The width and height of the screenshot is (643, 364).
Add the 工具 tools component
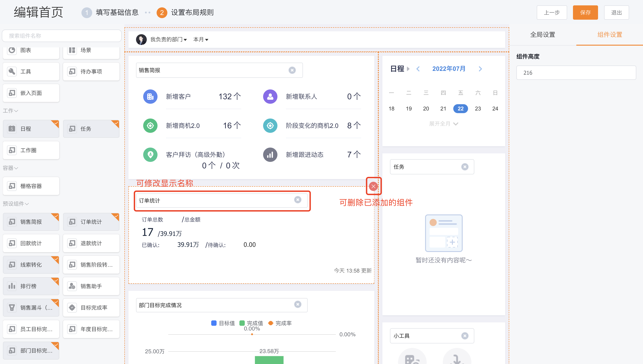tap(31, 72)
